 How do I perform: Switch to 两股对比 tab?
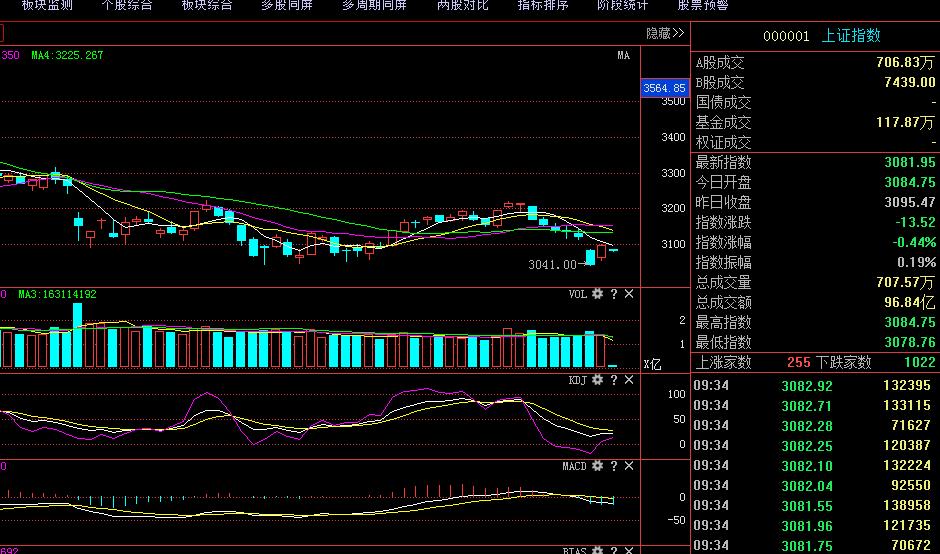[463, 5]
